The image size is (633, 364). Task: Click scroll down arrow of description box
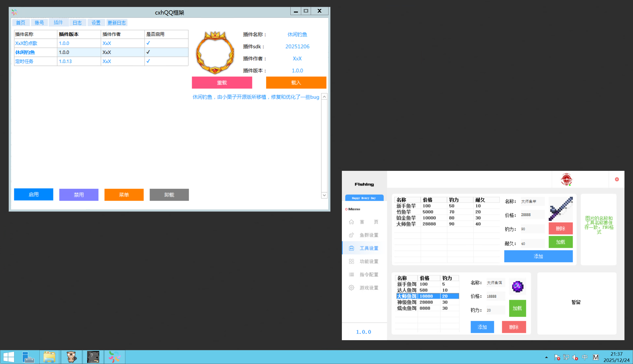[x=324, y=195]
